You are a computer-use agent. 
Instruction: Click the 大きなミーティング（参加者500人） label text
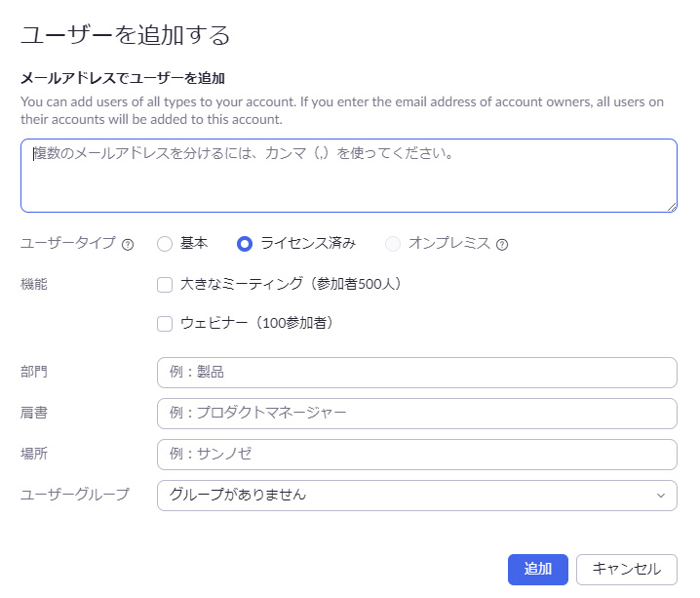291,285
